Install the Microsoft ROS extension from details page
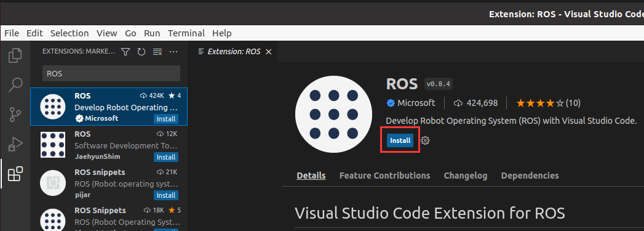This screenshot has width=644, height=231. pyautogui.click(x=400, y=140)
